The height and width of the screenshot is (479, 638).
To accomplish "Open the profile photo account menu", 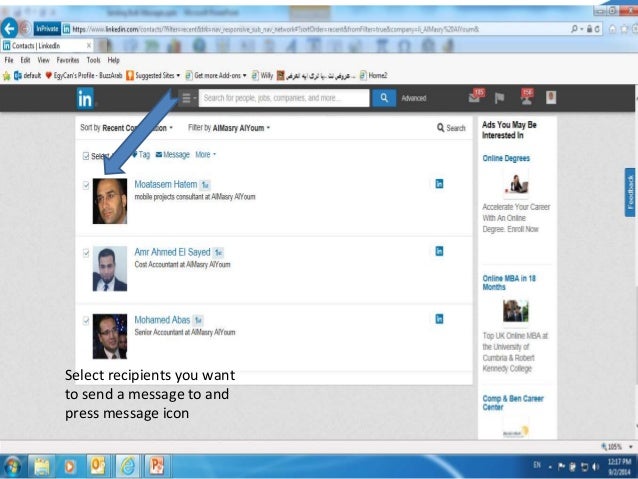I will (551, 97).
